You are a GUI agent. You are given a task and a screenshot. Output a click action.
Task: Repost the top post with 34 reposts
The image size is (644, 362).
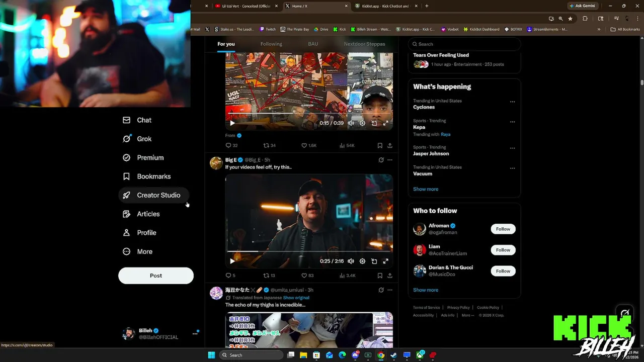click(269, 145)
